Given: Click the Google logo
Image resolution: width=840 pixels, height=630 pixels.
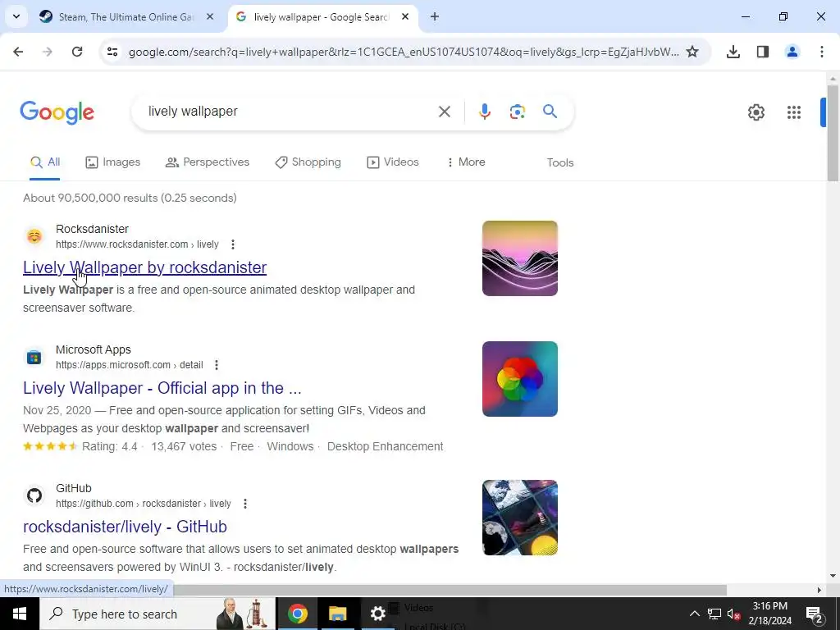Looking at the screenshot, I should (57, 112).
